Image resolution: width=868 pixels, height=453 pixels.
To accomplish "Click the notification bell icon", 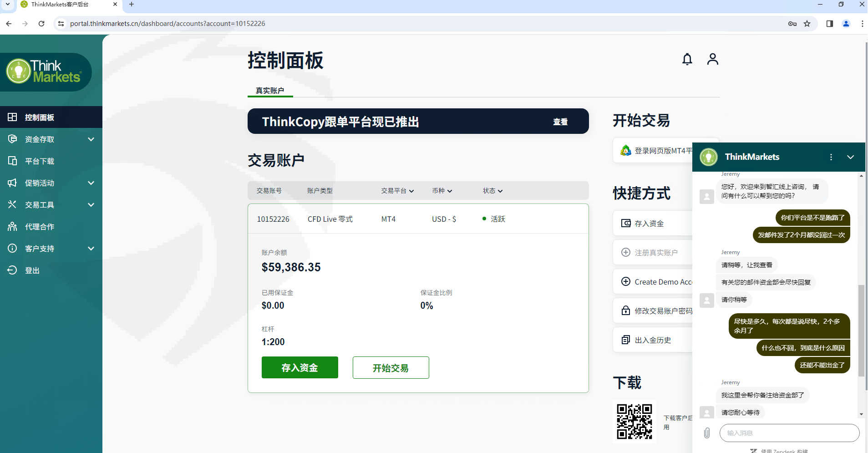I will pyautogui.click(x=687, y=59).
